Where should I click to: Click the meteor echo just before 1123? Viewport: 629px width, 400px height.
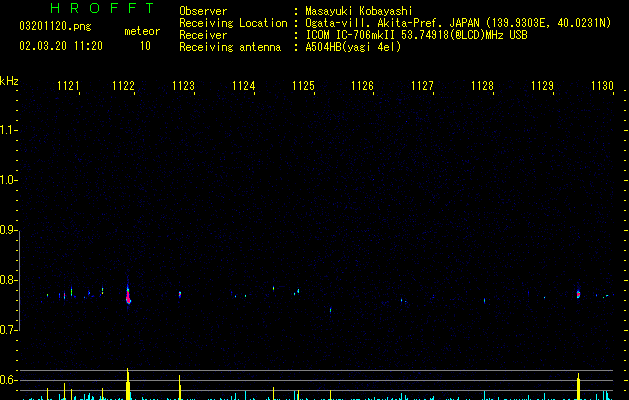click(180, 294)
